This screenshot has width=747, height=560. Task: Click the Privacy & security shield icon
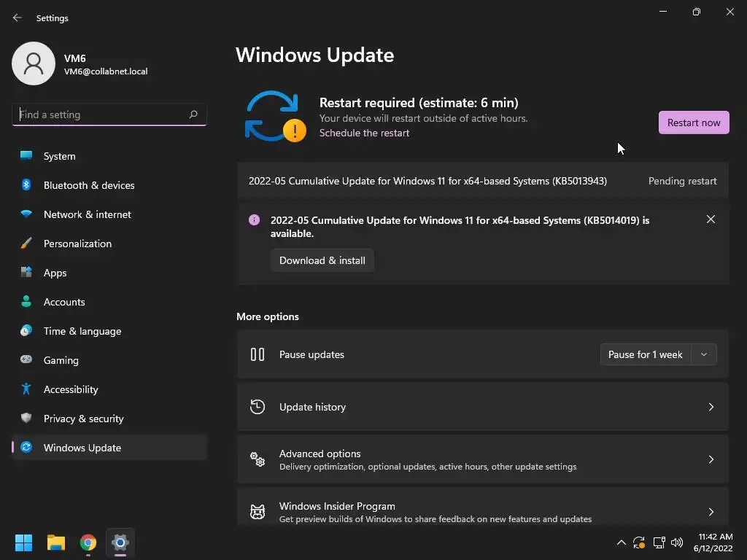coord(26,419)
